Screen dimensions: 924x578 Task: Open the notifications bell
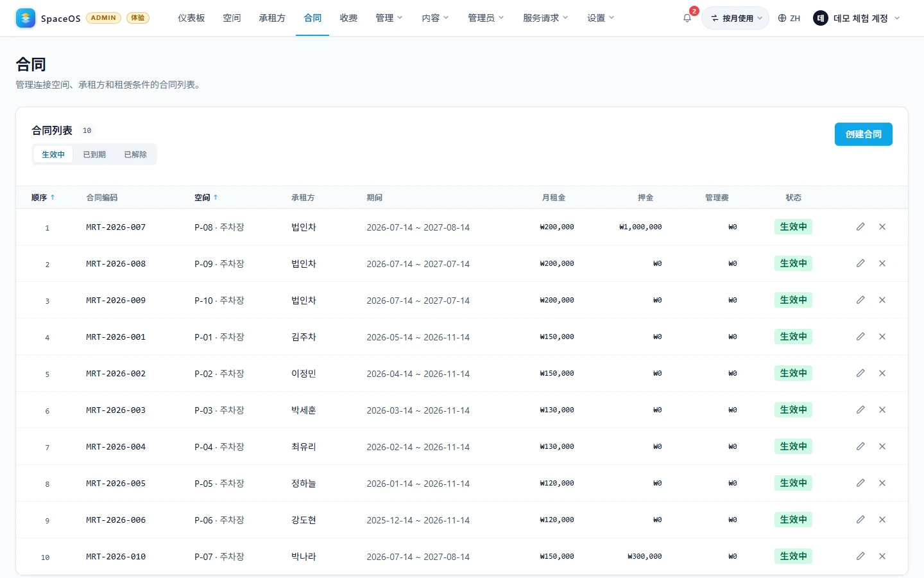[687, 18]
